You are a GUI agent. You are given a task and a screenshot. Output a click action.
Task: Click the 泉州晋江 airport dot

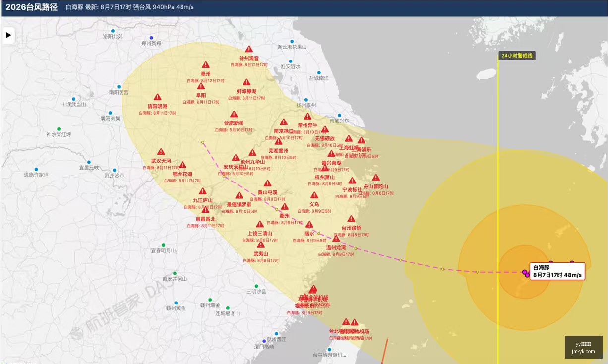[276, 334]
